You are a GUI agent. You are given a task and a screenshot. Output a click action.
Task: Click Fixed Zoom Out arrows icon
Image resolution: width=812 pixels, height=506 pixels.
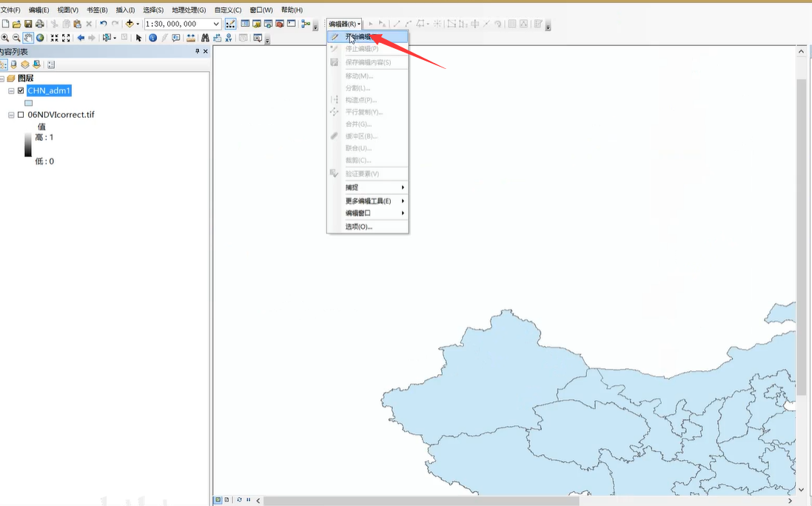coord(66,38)
